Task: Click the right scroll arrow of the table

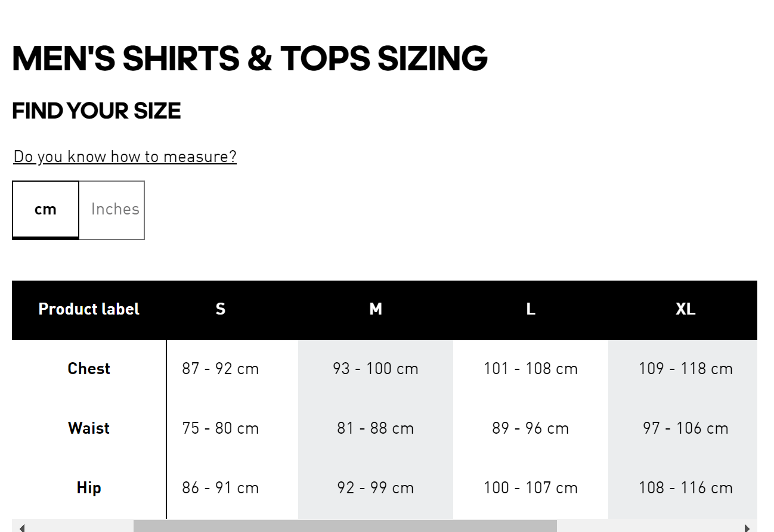Action: 747,527
